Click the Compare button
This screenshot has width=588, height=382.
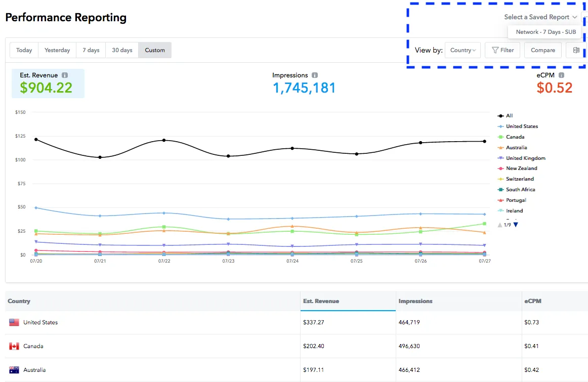[x=542, y=50]
